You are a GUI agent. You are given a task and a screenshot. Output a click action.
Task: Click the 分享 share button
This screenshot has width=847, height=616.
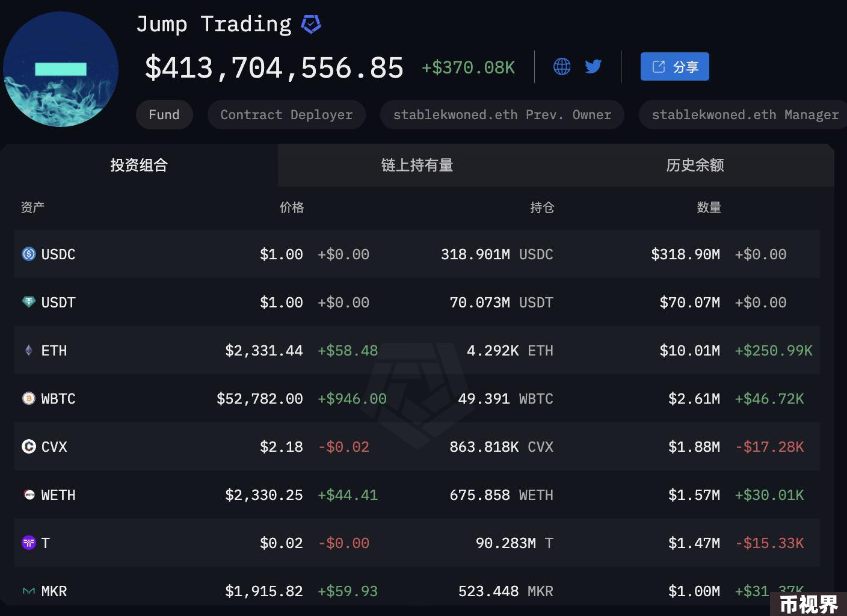click(x=674, y=66)
